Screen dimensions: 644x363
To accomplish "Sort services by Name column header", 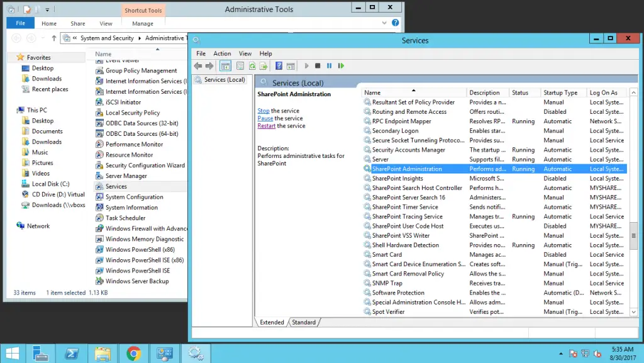I will tap(414, 93).
